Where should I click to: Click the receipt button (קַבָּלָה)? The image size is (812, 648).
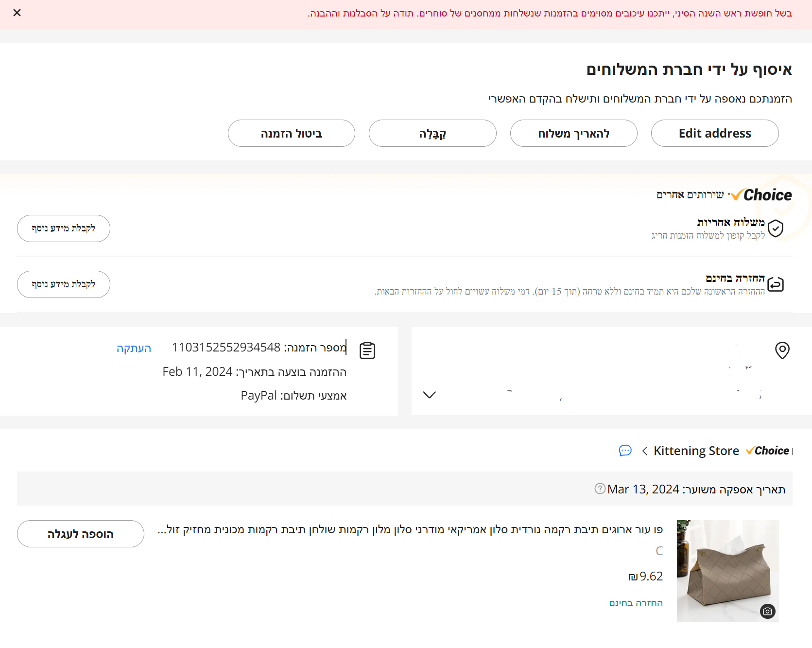(x=432, y=133)
